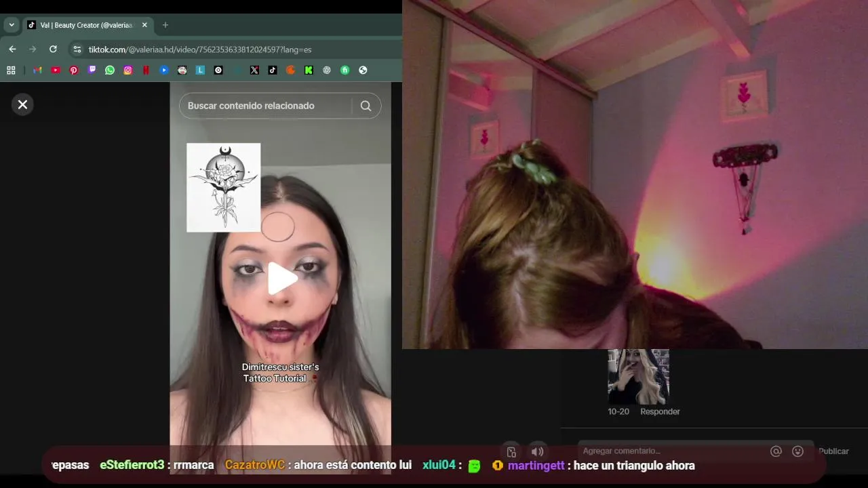Image resolution: width=868 pixels, height=488 pixels.
Task: Click chat username 'eStefierrot3'
Action: [132, 465]
